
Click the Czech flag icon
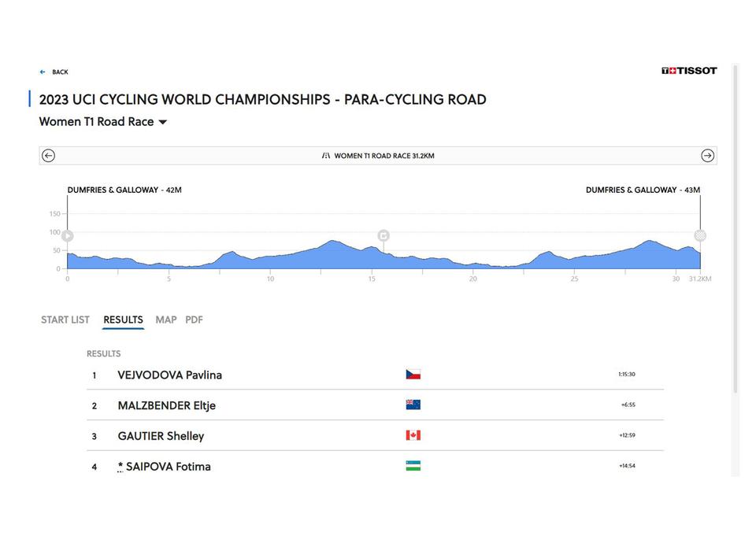tap(413, 375)
